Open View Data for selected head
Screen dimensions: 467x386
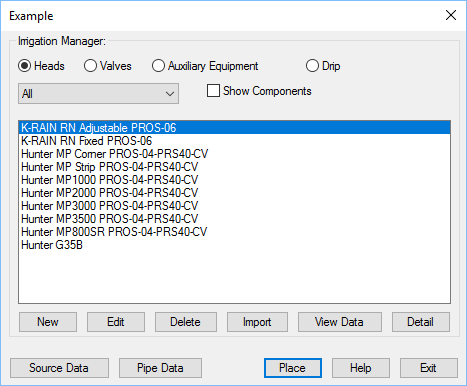click(340, 322)
